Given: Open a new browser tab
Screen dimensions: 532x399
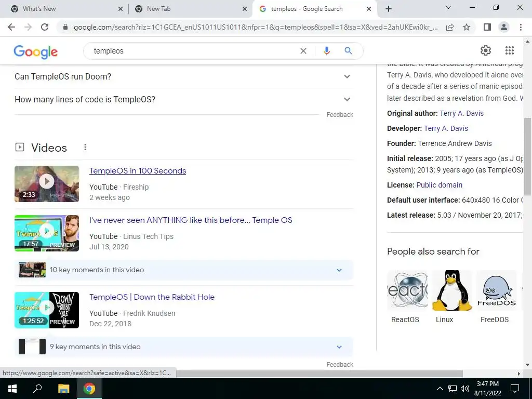Looking at the screenshot, I should click(x=389, y=9).
